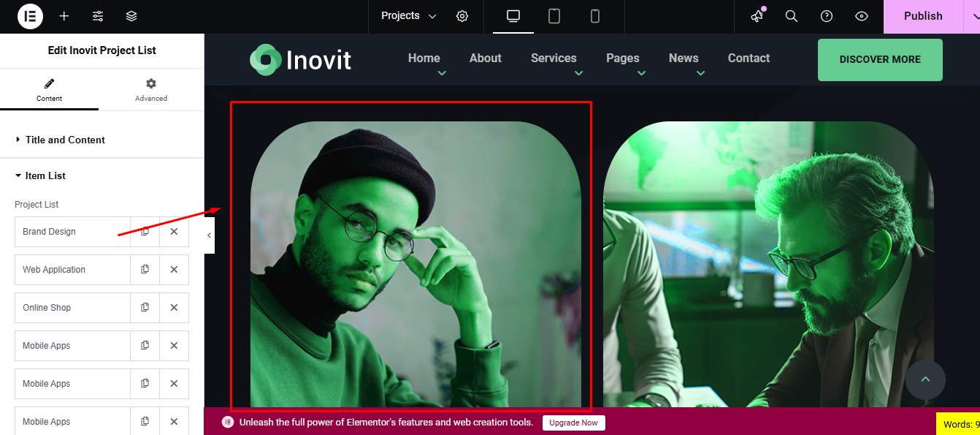Open the Finder search icon

point(792,16)
